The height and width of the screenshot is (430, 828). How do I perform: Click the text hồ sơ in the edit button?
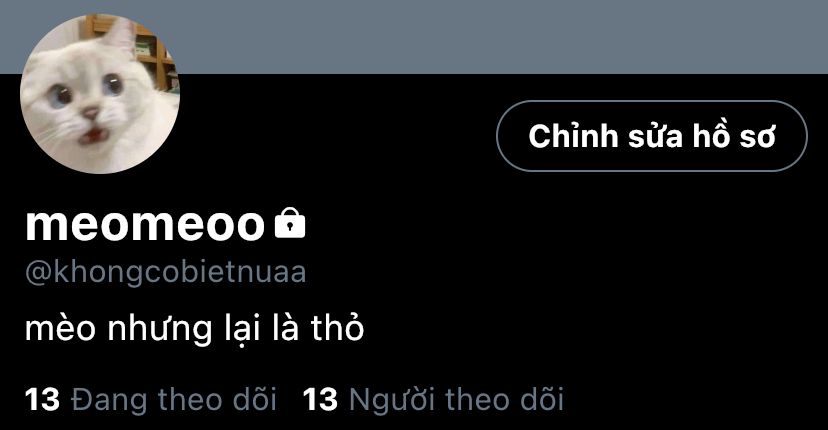(x=734, y=136)
